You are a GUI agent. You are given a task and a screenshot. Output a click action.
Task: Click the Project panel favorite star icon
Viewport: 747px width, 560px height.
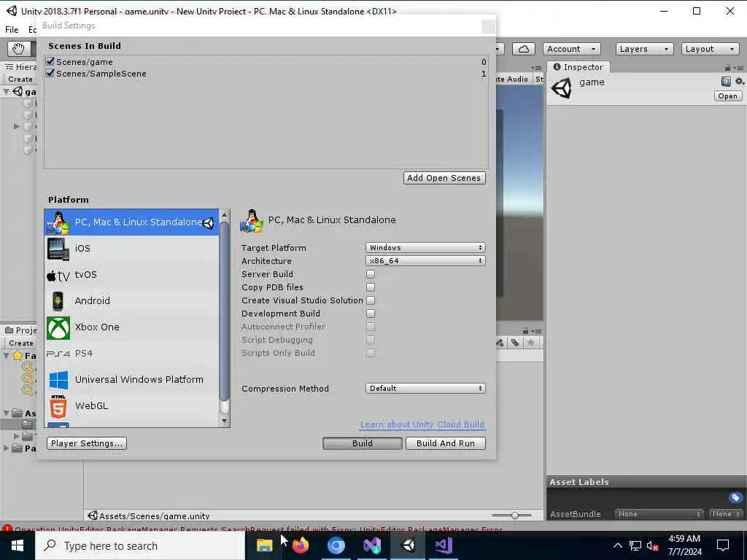tap(531, 343)
